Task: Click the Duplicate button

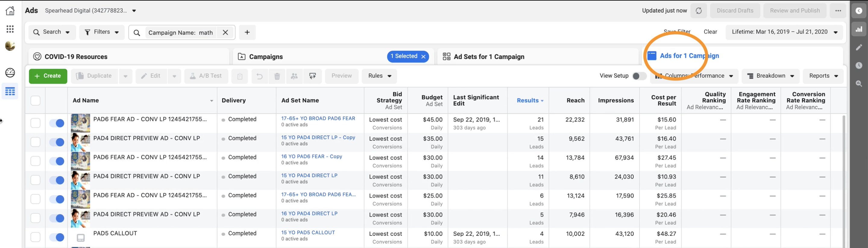Action: [95, 76]
